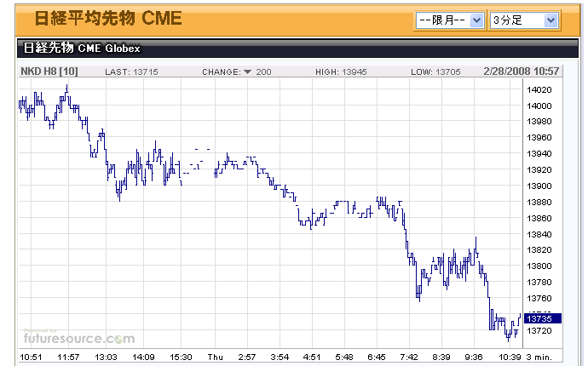
Task: Click the 13760 price axis label
Action: point(539,298)
